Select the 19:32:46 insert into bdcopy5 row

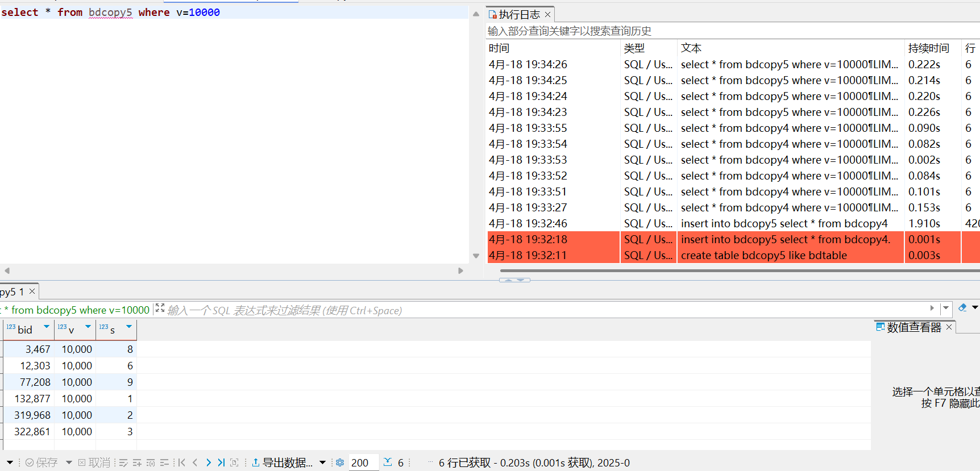(x=733, y=223)
